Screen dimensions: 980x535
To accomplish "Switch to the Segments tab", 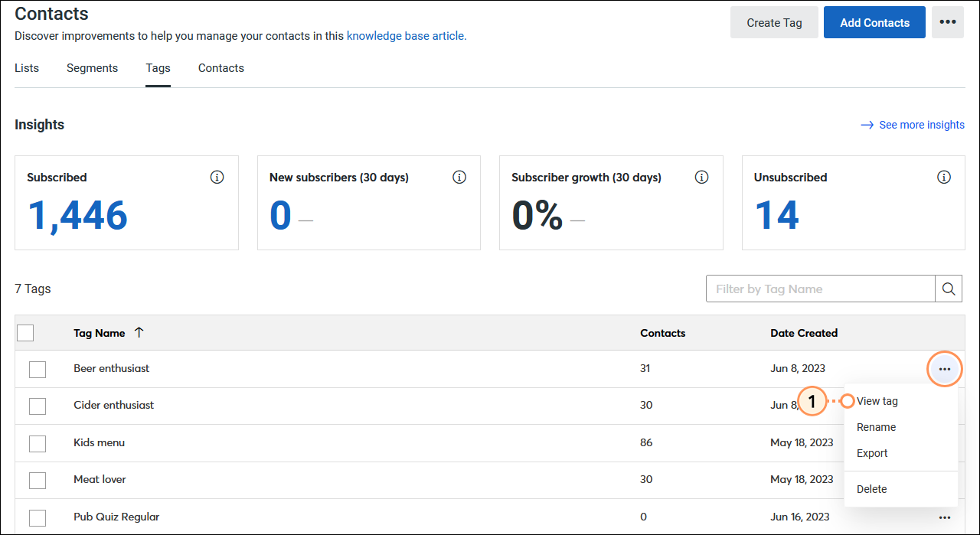I will pos(92,68).
